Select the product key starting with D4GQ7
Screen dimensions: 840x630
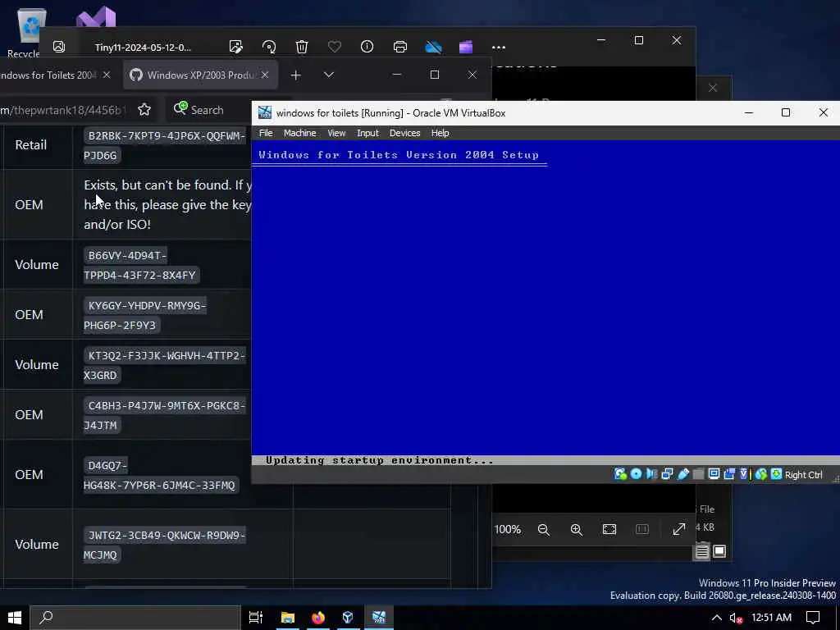160,475
